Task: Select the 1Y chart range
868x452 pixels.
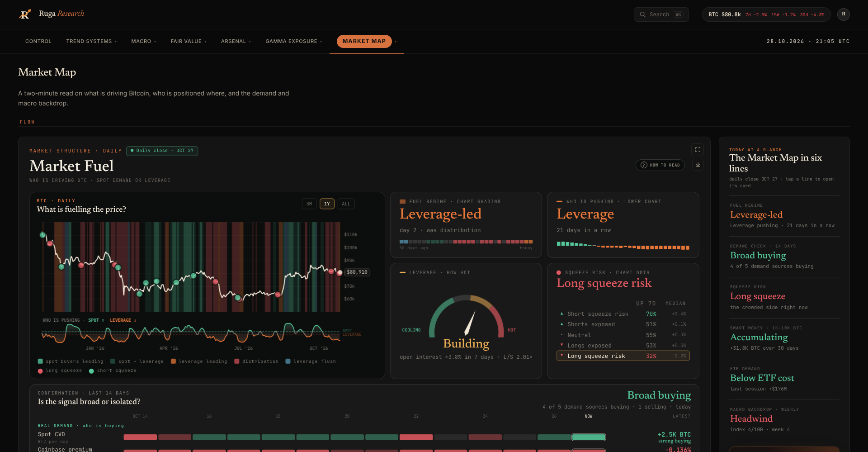Action: click(x=327, y=204)
